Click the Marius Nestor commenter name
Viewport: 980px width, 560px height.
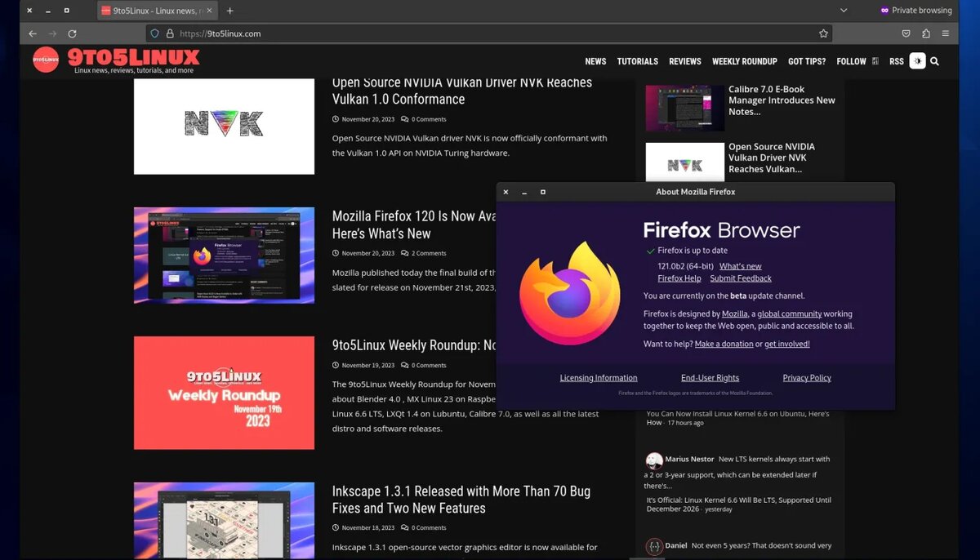(689, 459)
